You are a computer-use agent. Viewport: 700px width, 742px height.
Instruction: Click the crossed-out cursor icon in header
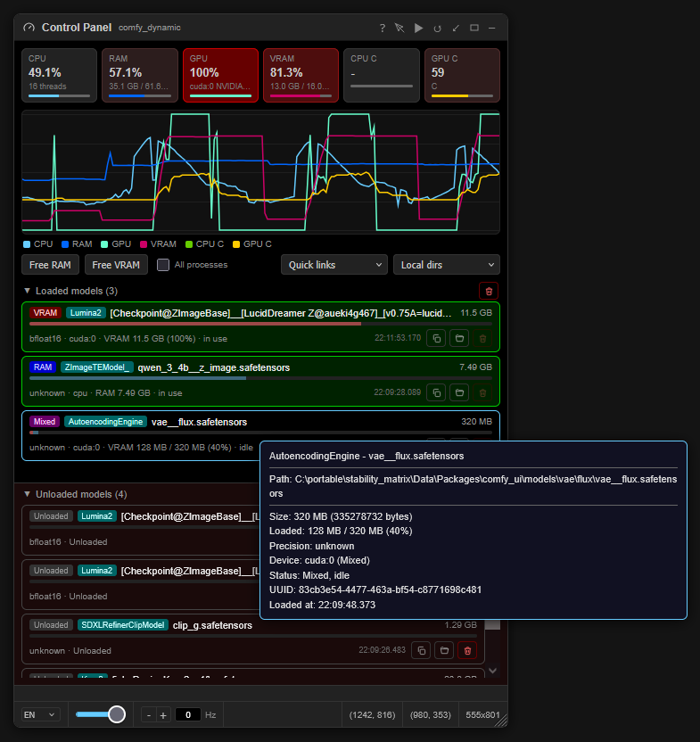[x=399, y=28]
